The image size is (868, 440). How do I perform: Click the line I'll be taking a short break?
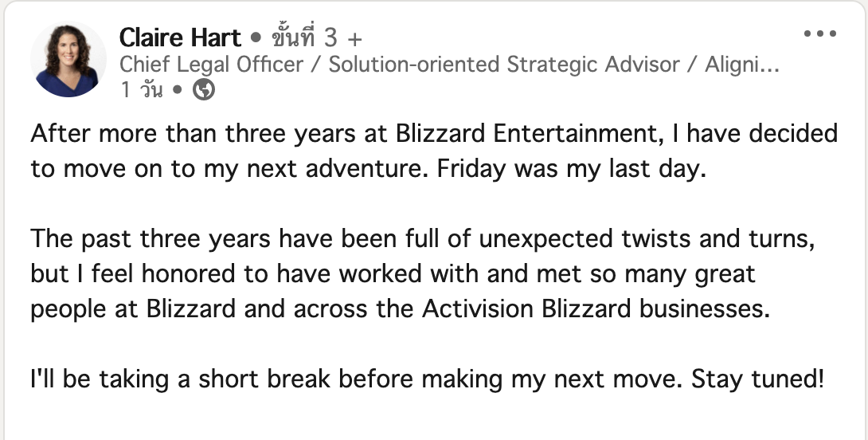pos(428,379)
